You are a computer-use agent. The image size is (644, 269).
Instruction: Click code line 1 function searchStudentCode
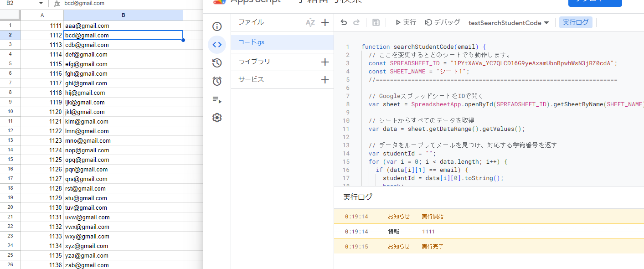[424, 47]
